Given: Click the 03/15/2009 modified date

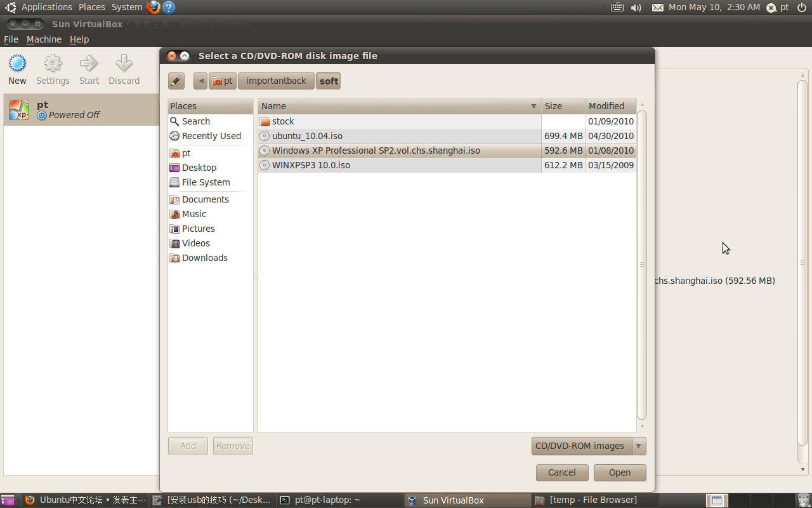Looking at the screenshot, I should pyautogui.click(x=611, y=165).
